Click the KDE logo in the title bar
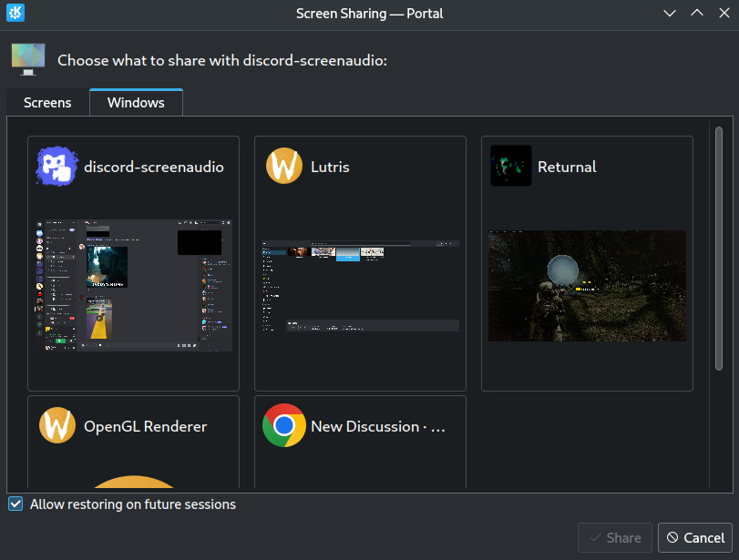739x560 pixels. pyautogui.click(x=15, y=13)
